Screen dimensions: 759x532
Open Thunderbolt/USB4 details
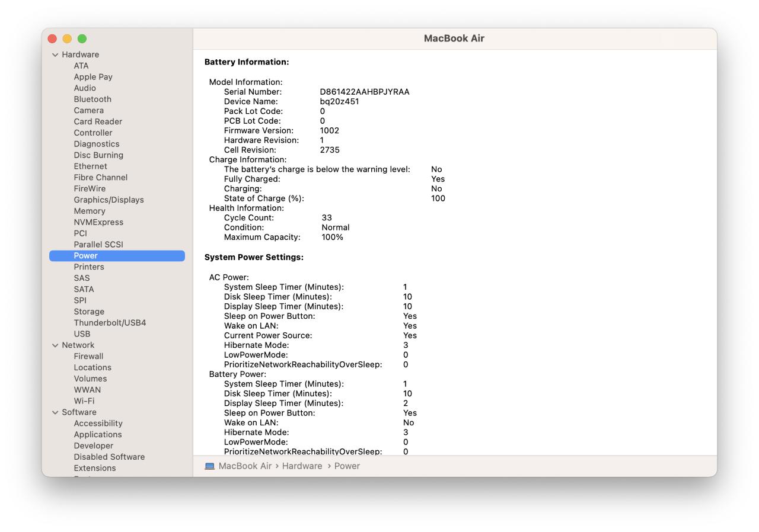110,323
